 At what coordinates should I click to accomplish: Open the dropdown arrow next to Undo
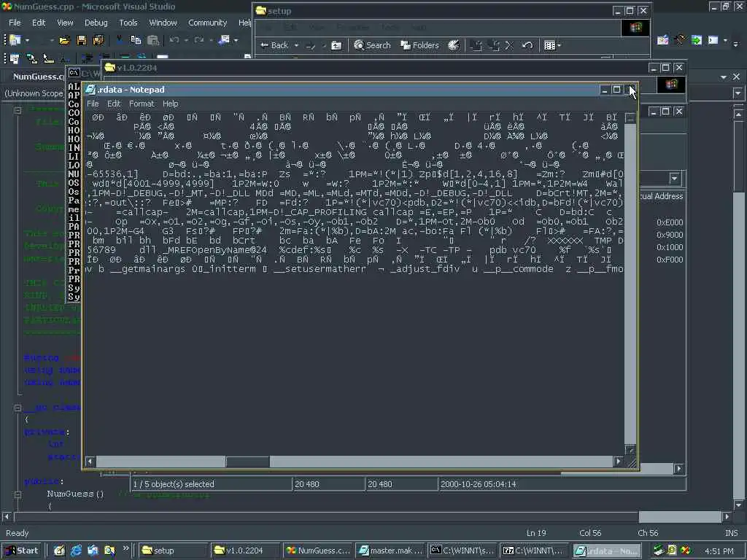tap(186, 41)
